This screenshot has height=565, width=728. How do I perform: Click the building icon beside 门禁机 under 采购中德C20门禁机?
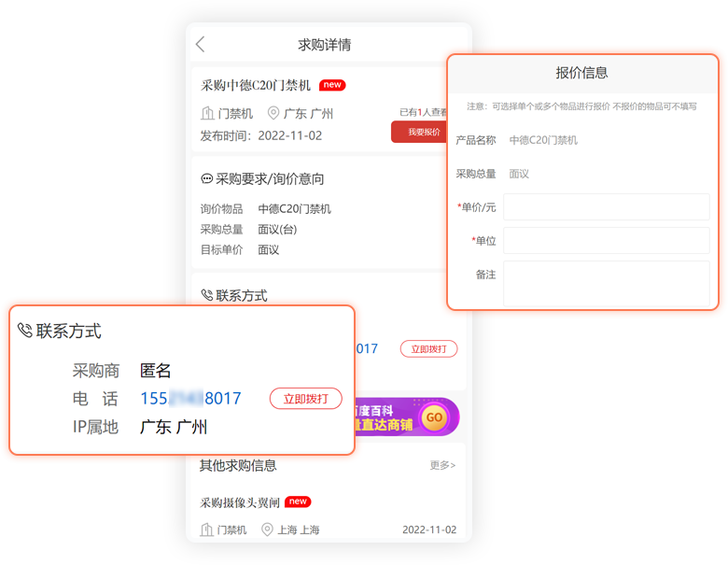(207, 114)
